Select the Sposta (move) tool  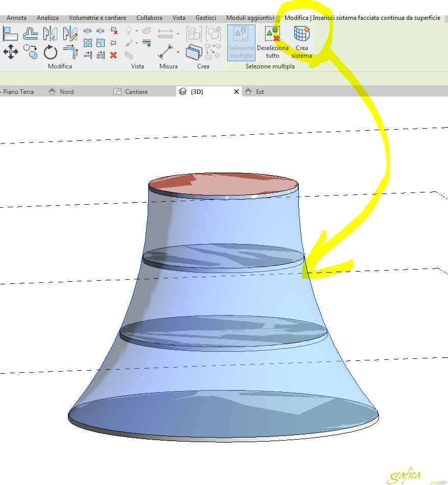pos(10,51)
